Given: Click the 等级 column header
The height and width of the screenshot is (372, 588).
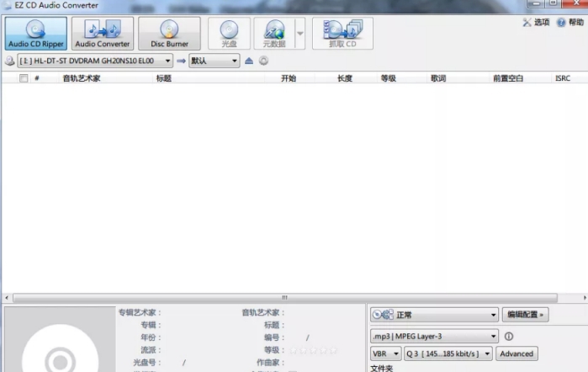Looking at the screenshot, I should (x=389, y=78).
